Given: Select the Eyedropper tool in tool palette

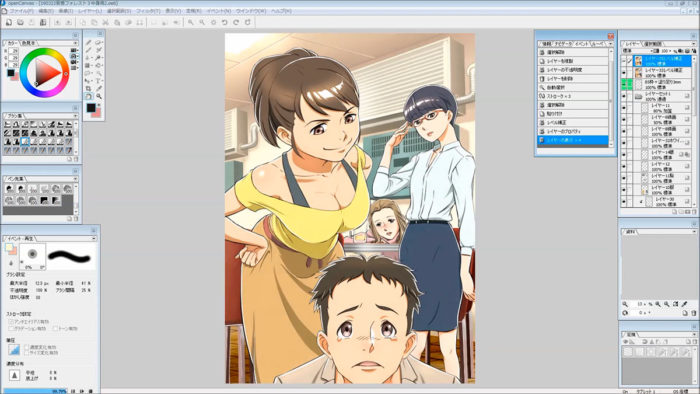Looking at the screenshot, I should tap(99, 89).
